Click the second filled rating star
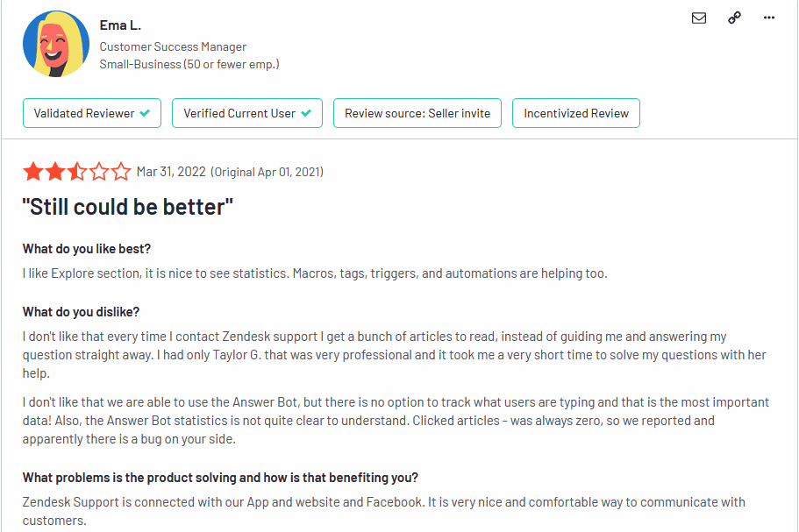Image resolution: width=799 pixels, height=532 pixels. [55, 172]
